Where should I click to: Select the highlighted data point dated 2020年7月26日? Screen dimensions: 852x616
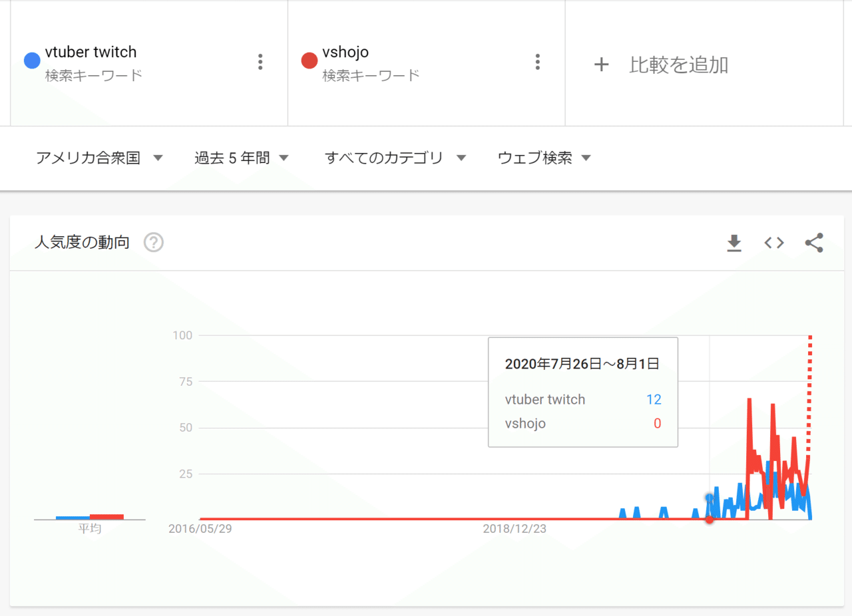709,520
